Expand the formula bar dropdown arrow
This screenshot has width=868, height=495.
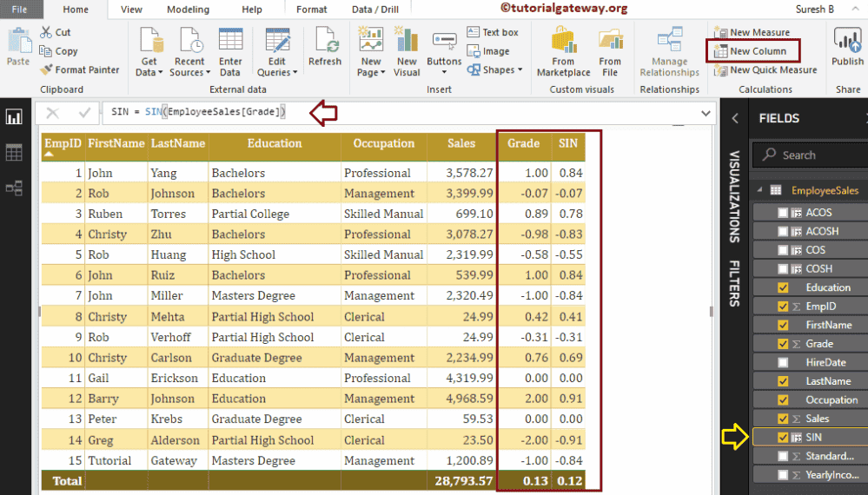tap(706, 113)
